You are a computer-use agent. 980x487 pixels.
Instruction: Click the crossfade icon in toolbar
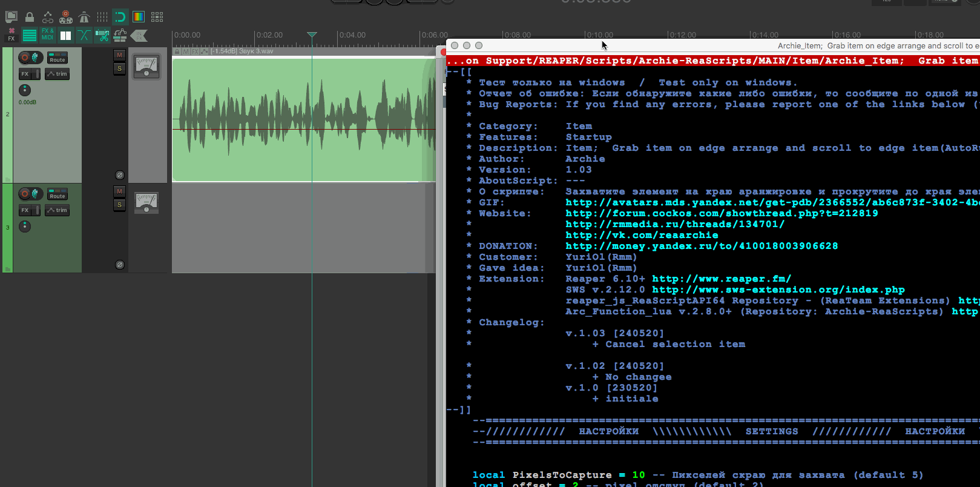[x=84, y=36]
